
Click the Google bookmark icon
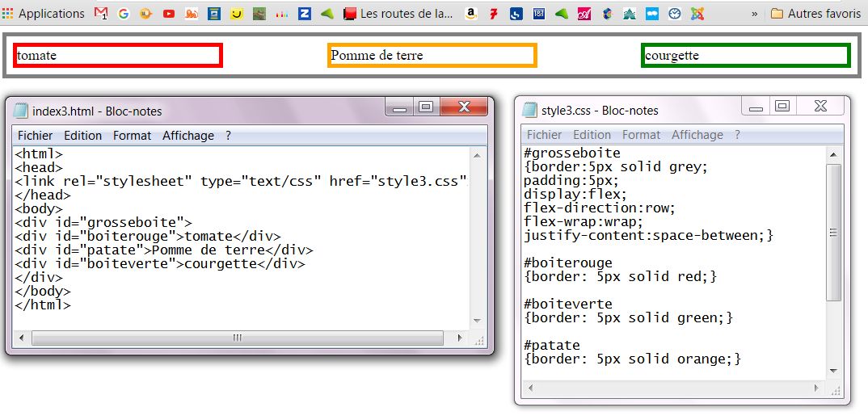pos(124,14)
